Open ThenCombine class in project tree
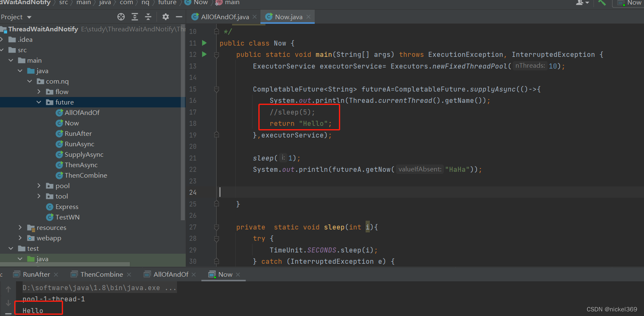 86,176
